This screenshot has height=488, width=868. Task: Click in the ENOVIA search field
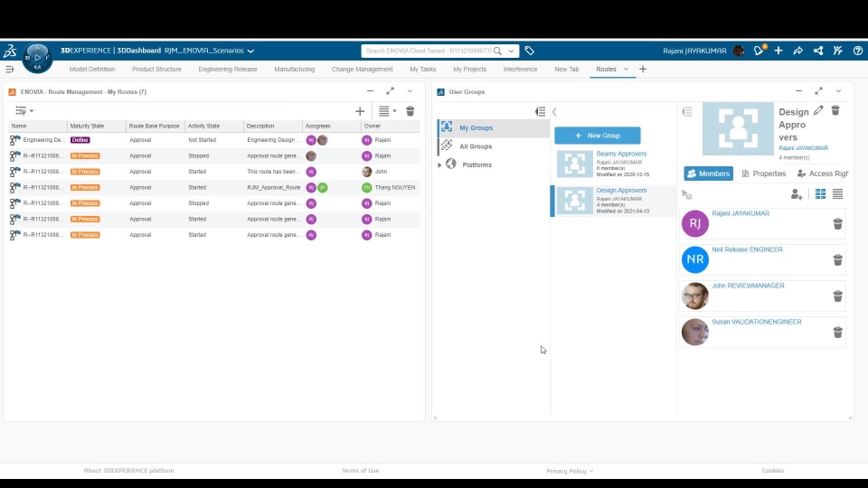click(x=428, y=51)
